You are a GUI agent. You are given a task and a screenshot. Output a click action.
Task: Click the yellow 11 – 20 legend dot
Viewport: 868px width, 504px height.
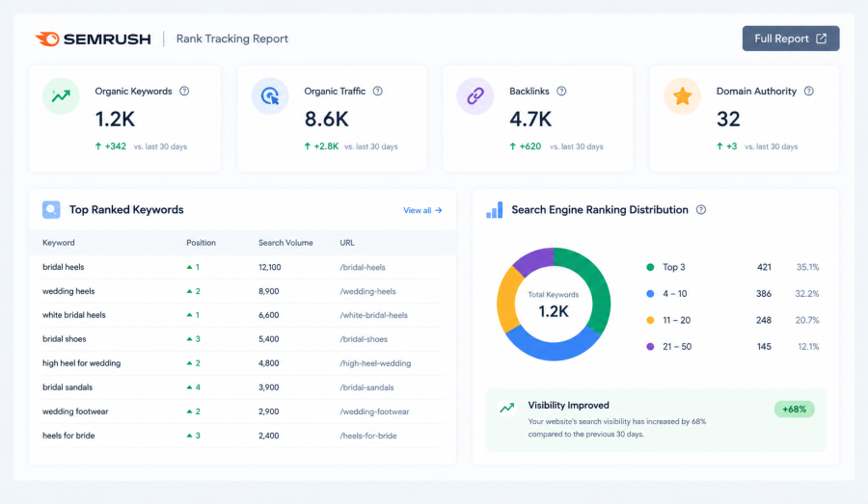(x=650, y=320)
